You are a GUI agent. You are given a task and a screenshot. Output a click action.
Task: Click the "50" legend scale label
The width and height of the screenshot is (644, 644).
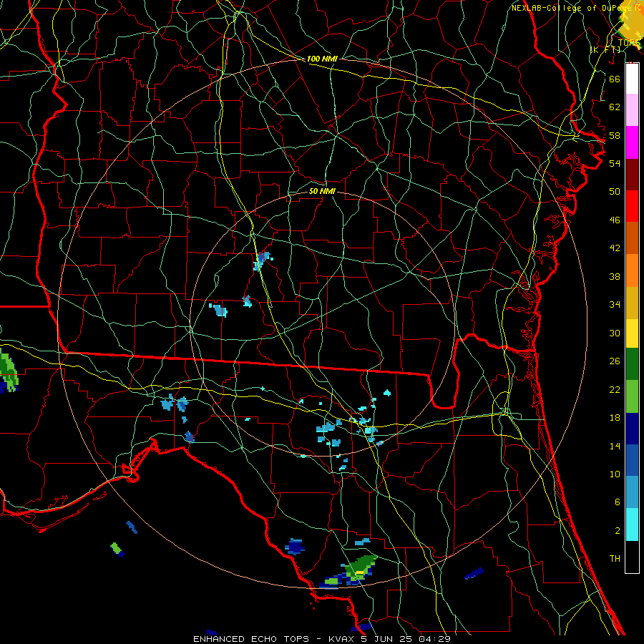pos(615,191)
